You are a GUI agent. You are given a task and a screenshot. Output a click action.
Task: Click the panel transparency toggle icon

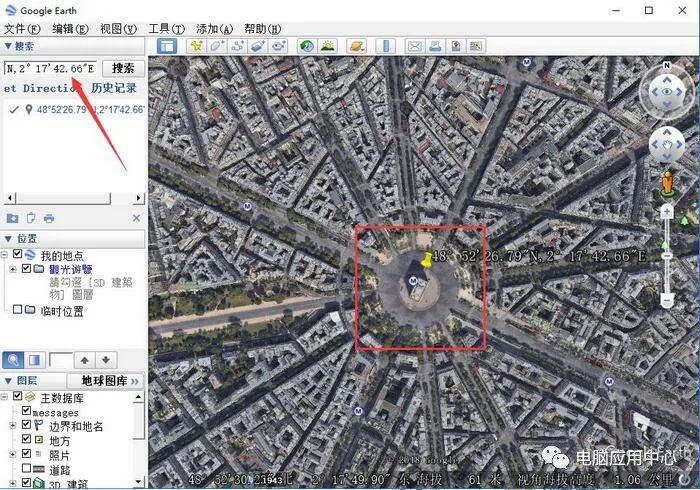(x=34, y=360)
